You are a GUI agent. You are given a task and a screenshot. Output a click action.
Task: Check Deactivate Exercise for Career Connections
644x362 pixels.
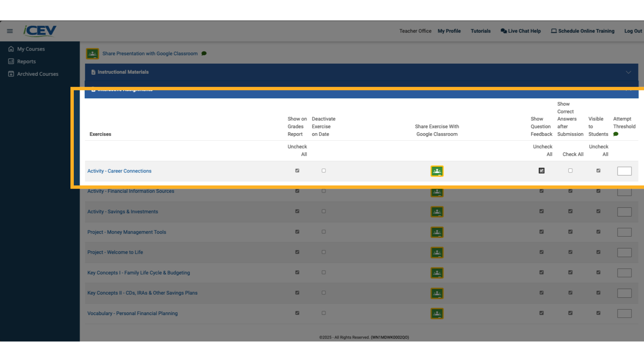click(x=324, y=171)
